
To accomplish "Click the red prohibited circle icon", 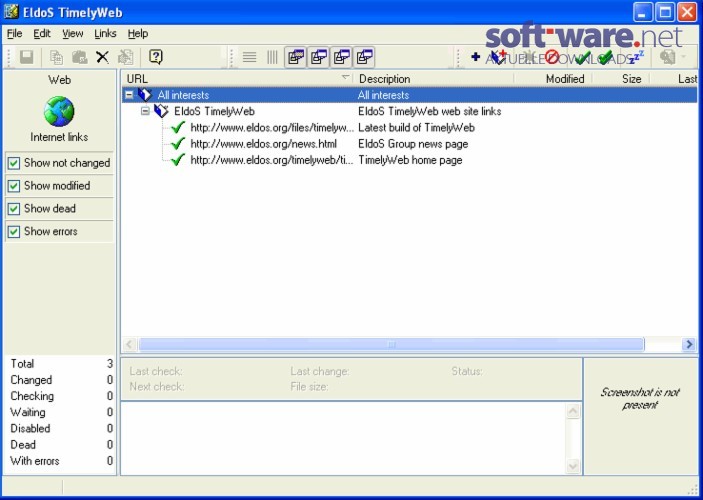I will click(552, 57).
